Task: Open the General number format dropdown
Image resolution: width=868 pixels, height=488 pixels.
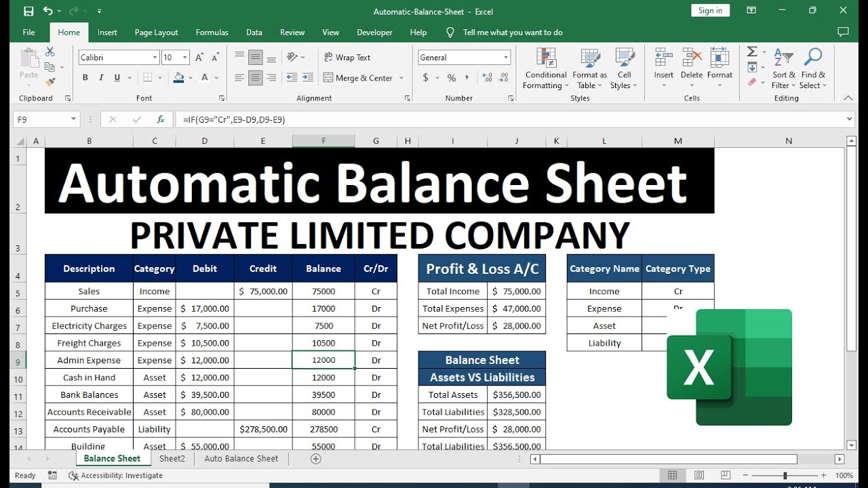Action: (506, 58)
